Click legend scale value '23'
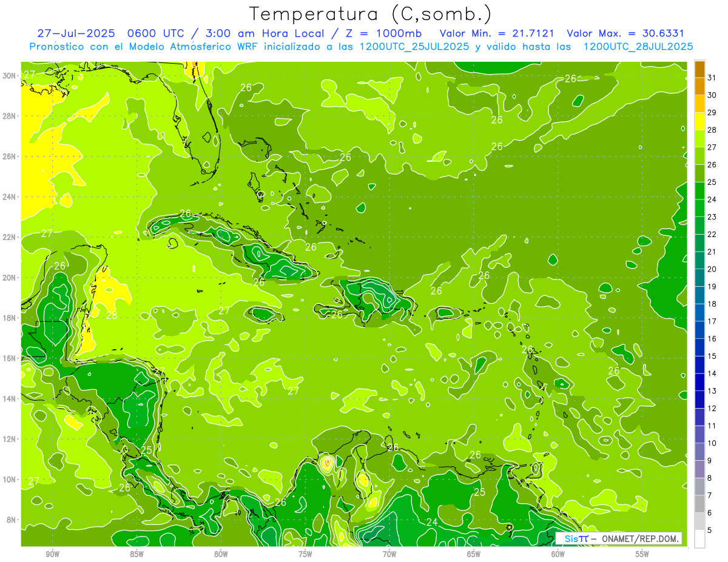The height and width of the screenshot is (562, 728). coord(713,217)
